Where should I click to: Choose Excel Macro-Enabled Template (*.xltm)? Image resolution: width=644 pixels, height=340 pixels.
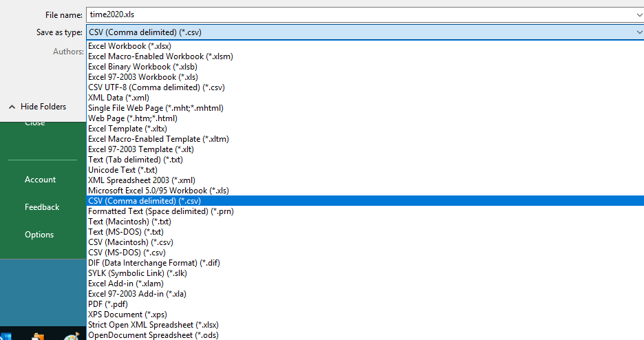coord(365,139)
